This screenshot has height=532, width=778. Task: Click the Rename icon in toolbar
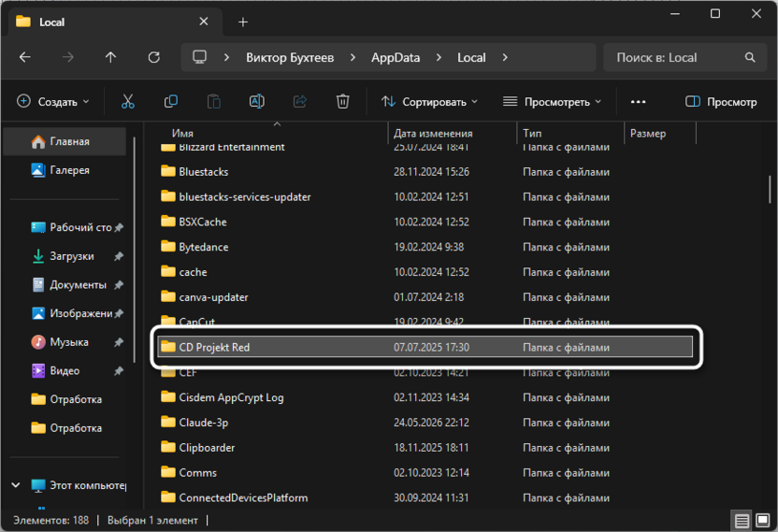tap(256, 102)
